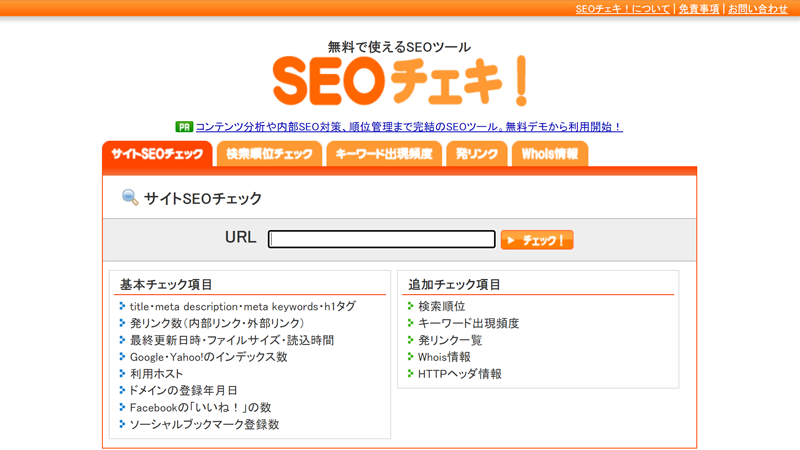Click the 追加チェック項目 heading
Image resolution: width=800 pixels, height=450 pixels.
(x=454, y=284)
